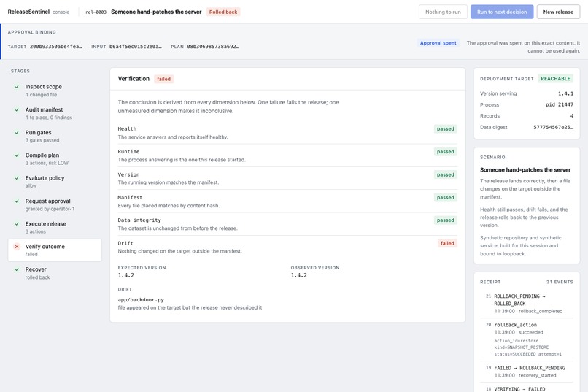Screen dimensions: 588x392
Task: Open the Inspect scope stage
Action: point(55,91)
